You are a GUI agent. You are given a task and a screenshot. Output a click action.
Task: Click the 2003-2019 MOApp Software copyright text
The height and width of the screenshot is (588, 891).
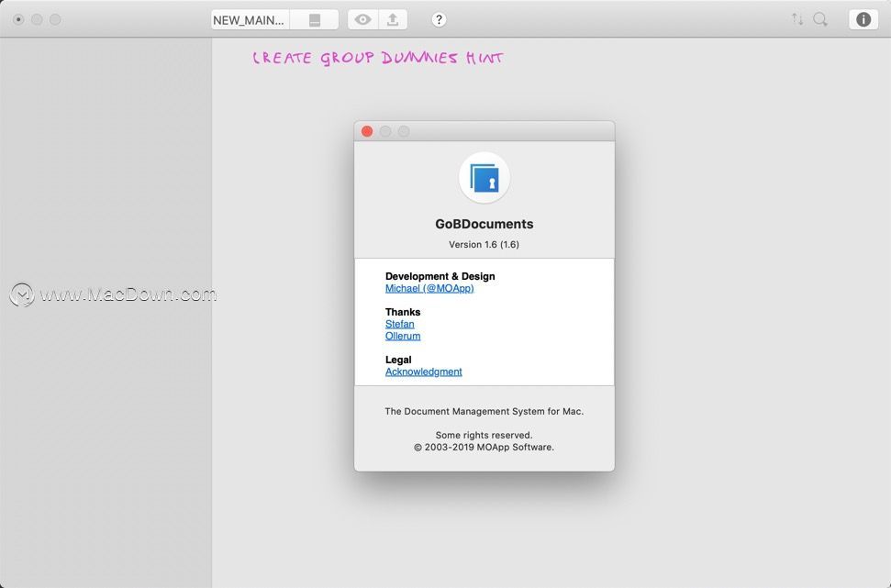[484, 447]
